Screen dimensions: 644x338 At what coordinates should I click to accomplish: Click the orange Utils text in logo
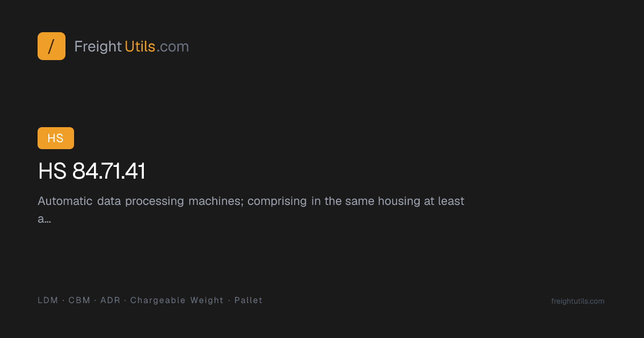coord(140,47)
